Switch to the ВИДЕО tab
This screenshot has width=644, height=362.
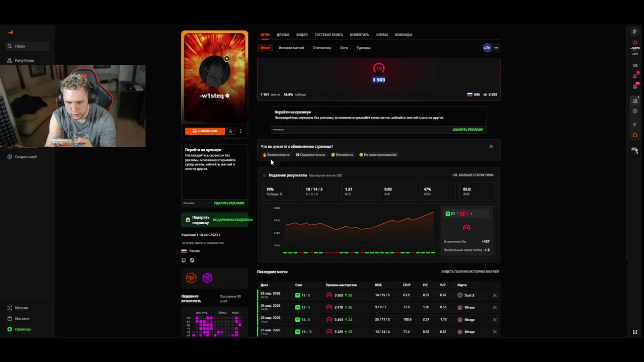click(x=302, y=35)
